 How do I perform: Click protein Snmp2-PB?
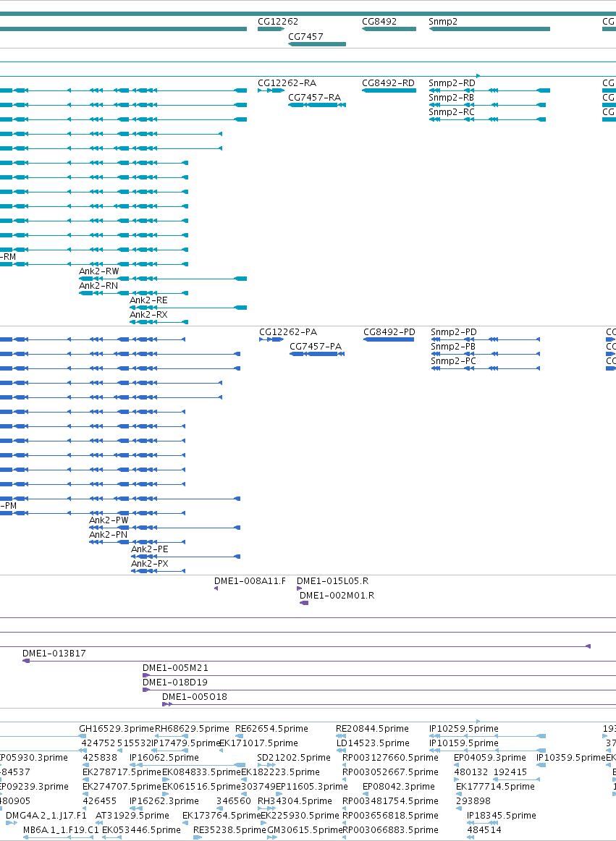[x=453, y=347]
